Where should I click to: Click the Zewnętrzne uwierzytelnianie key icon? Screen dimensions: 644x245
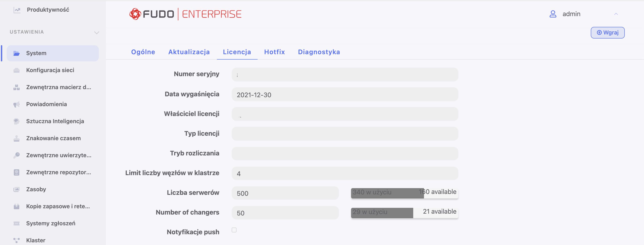pos(17,155)
